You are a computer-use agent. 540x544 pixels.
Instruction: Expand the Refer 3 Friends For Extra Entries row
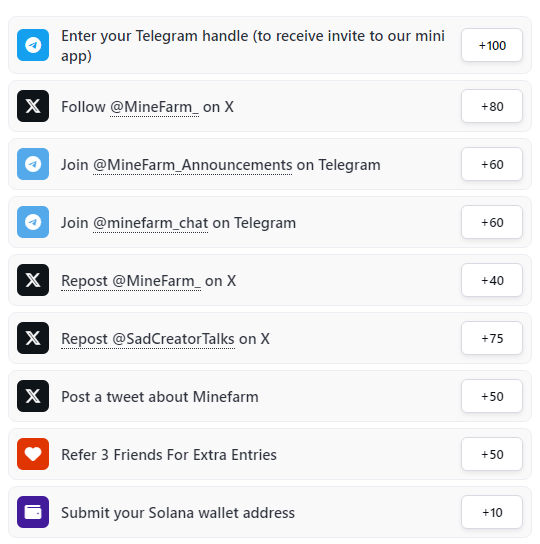(270, 454)
